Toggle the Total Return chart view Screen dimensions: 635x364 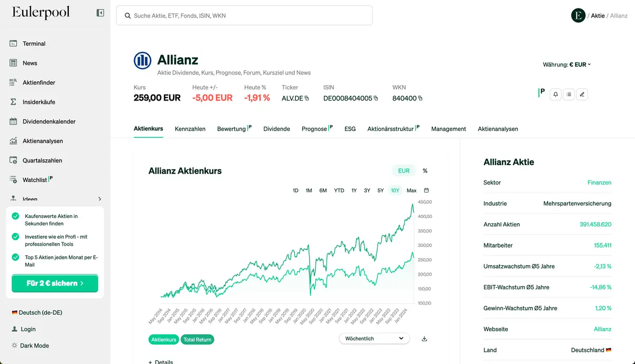click(x=197, y=340)
